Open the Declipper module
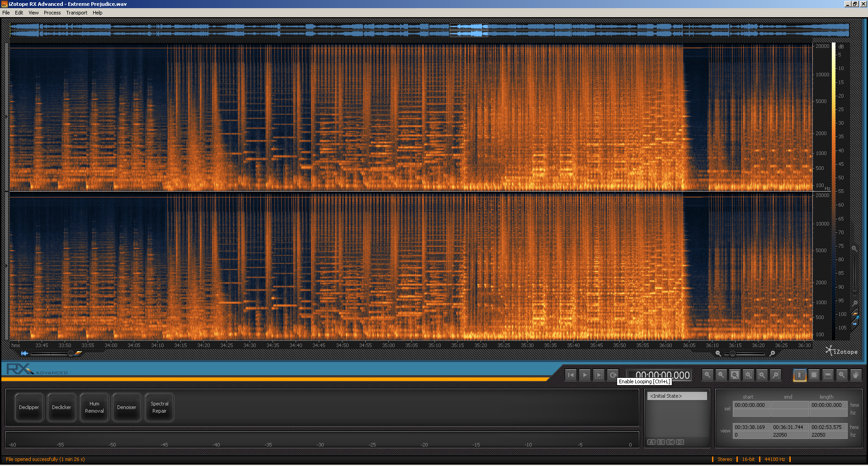Image resolution: width=868 pixels, height=466 pixels. pos(29,407)
